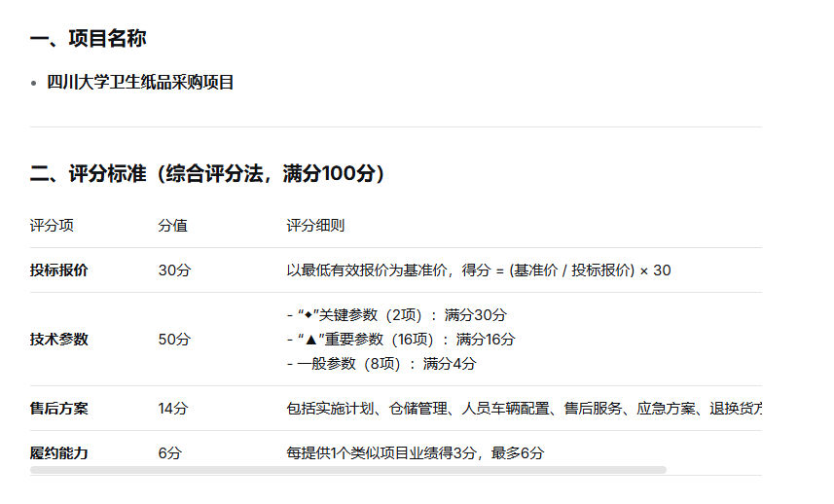The height and width of the screenshot is (504, 834).
Task: Click the 关键参数（2项）满分30分 line
Action: [396, 315]
